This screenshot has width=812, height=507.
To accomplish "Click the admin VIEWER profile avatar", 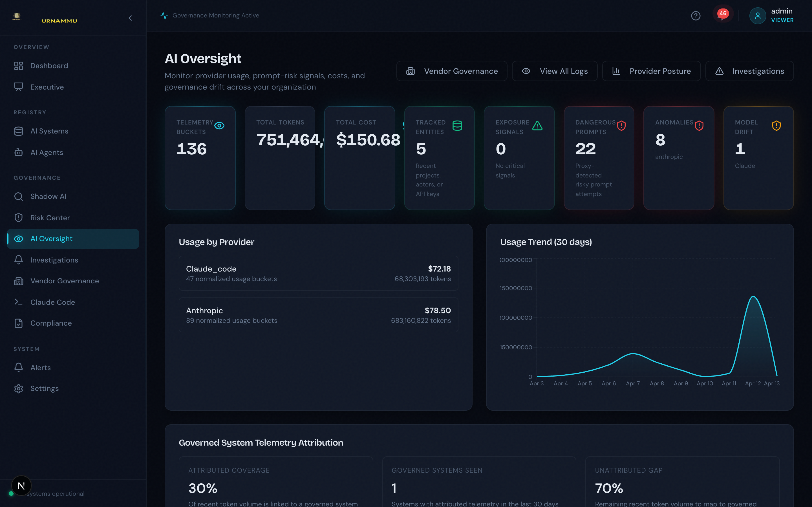I will 758,15.
